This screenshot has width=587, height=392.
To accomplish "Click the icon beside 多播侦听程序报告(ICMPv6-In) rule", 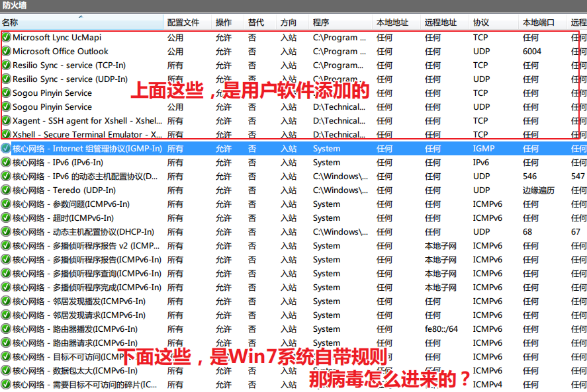I will pyautogui.click(x=5, y=260).
